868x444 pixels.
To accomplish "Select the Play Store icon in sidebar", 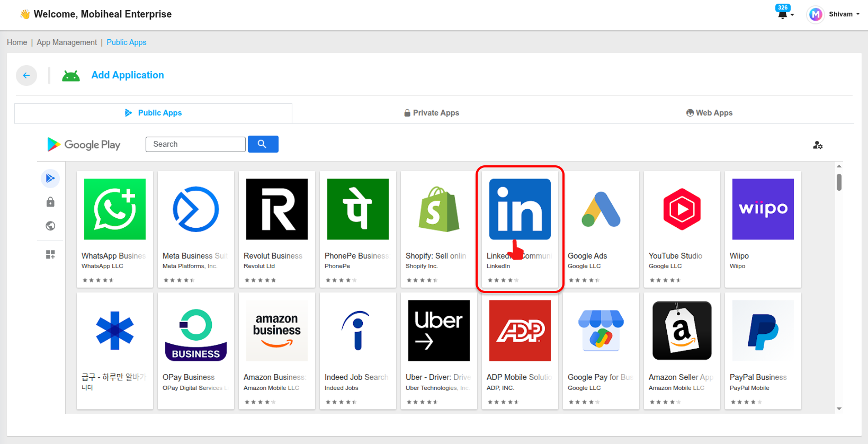I will click(50, 179).
